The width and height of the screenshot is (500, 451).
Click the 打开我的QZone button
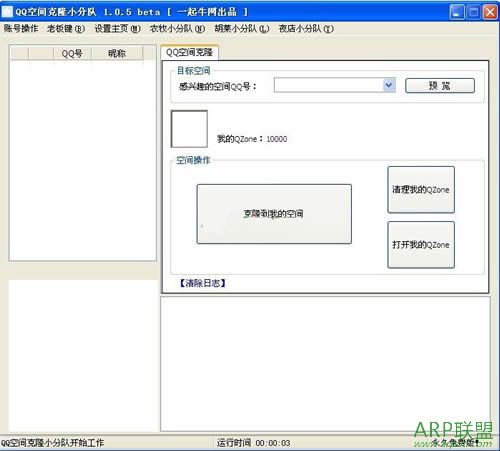[421, 245]
